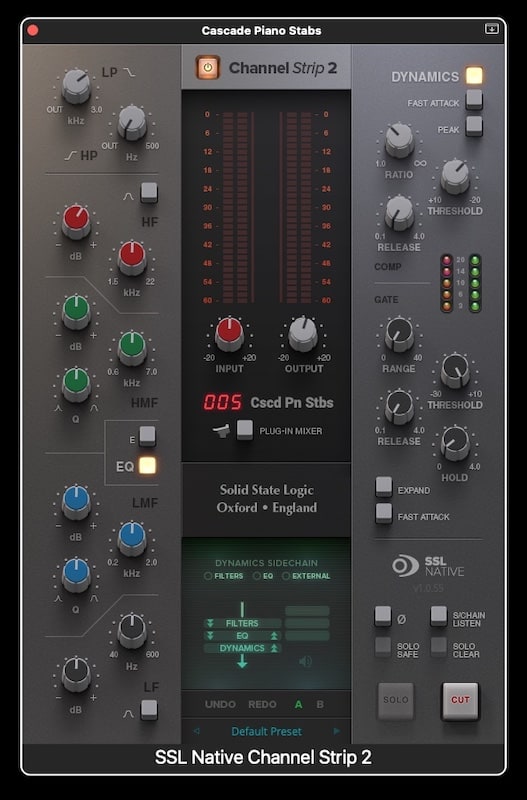
Task: Click the UNDO button
Action: 220,704
